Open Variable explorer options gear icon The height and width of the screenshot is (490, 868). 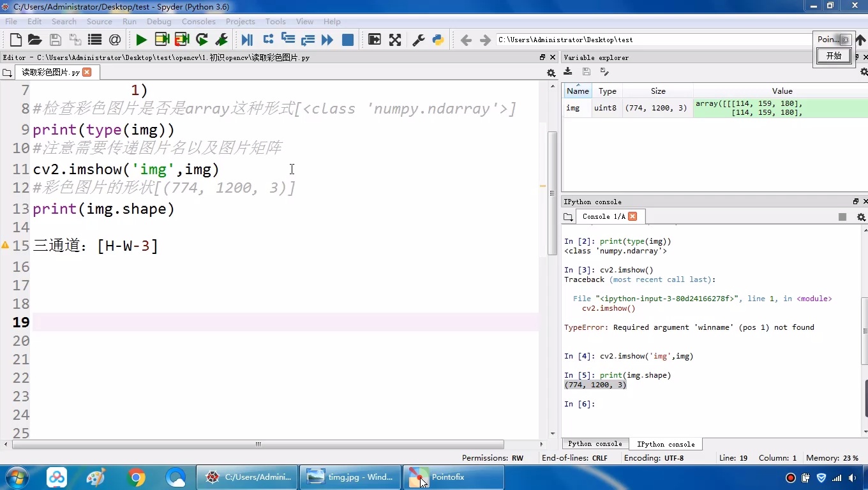point(864,72)
